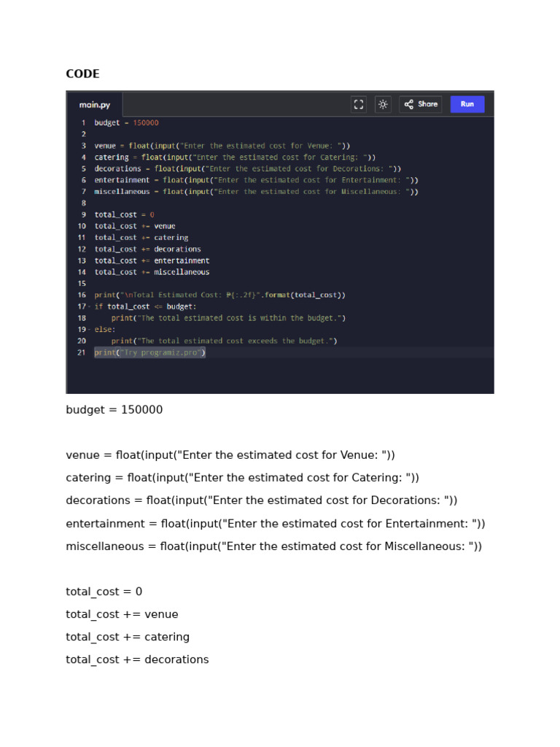Click the 'exceeds the budget' print line
Screen dimensions: 560x747
(x=224, y=341)
